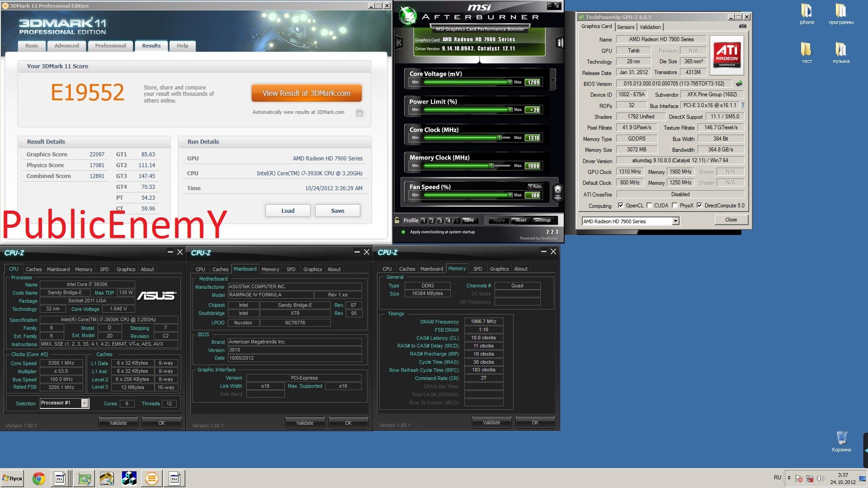The width and height of the screenshot is (868, 488).
Task: Load Afterburner profile slot 4
Action: [x=448, y=221]
